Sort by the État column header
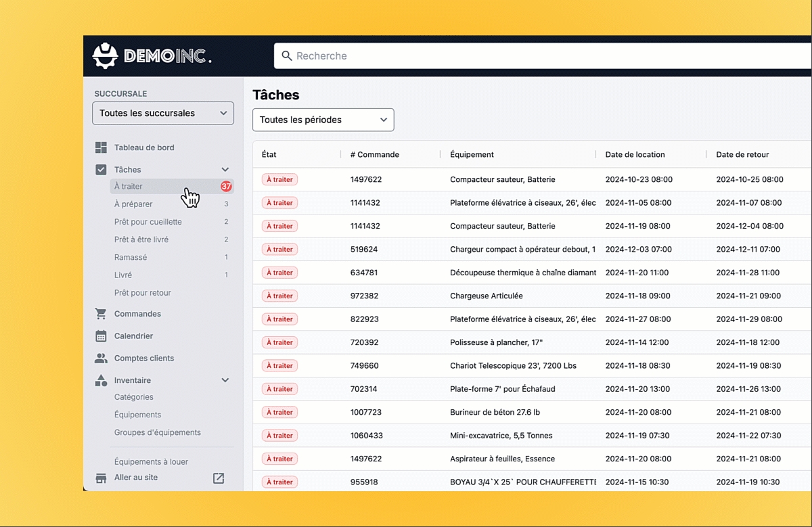Image resolution: width=812 pixels, height=527 pixels. point(269,154)
